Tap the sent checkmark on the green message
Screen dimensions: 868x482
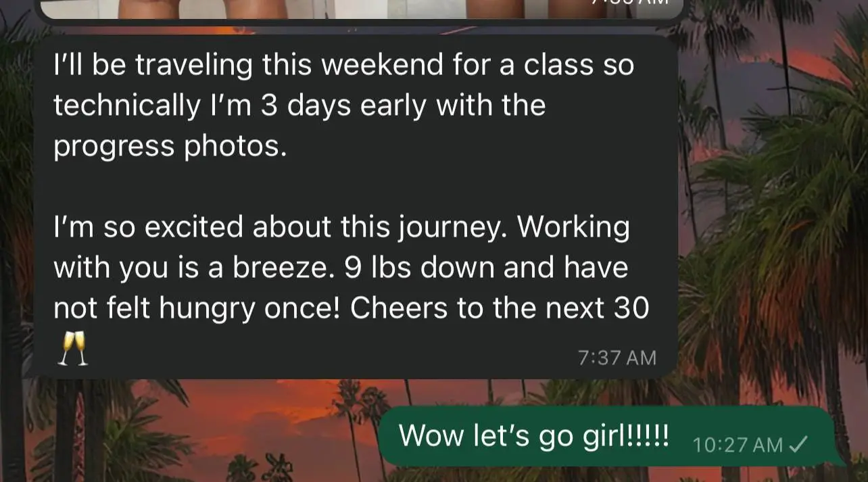[799, 444]
